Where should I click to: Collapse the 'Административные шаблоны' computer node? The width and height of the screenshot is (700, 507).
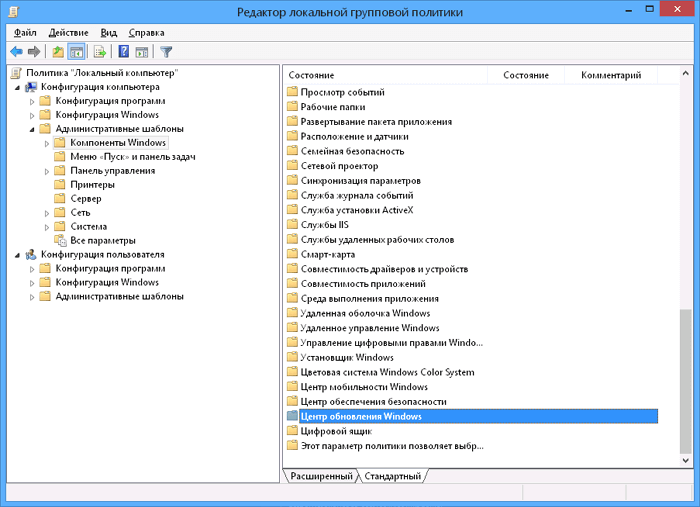click(32, 129)
